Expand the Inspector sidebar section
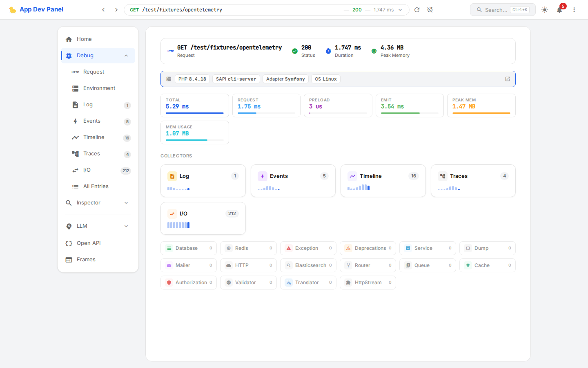The height and width of the screenshot is (368, 588). point(126,203)
